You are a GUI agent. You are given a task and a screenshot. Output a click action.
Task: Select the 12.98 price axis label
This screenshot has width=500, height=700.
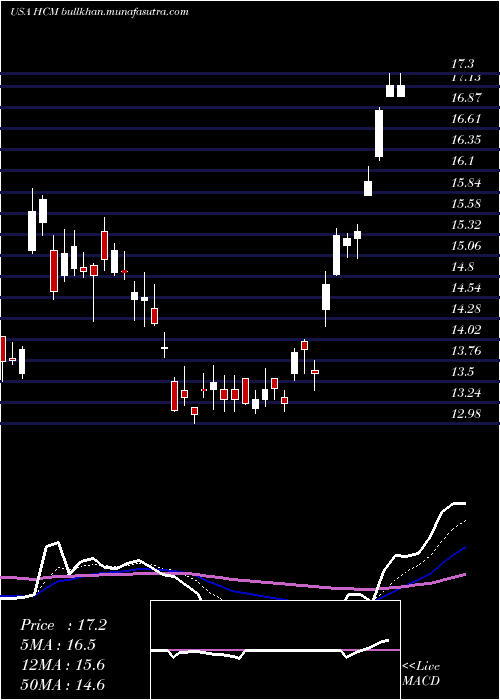pyautogui.click(x=467, y=413)
